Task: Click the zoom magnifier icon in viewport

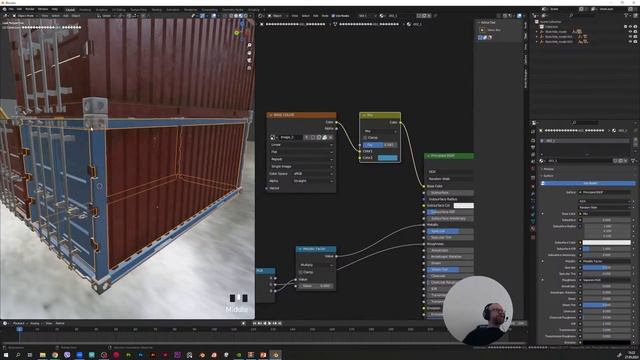Action: pos(249,45)
